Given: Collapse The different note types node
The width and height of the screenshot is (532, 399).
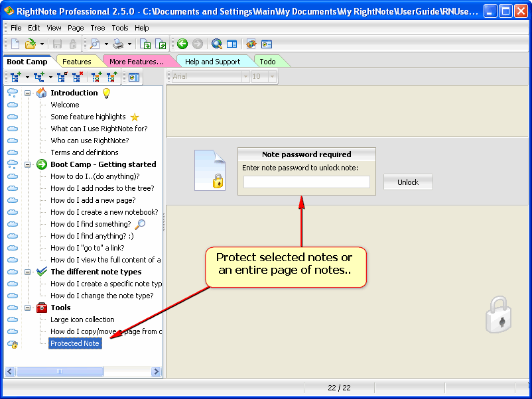Looking at the screenshot, I should click(27, 272).
